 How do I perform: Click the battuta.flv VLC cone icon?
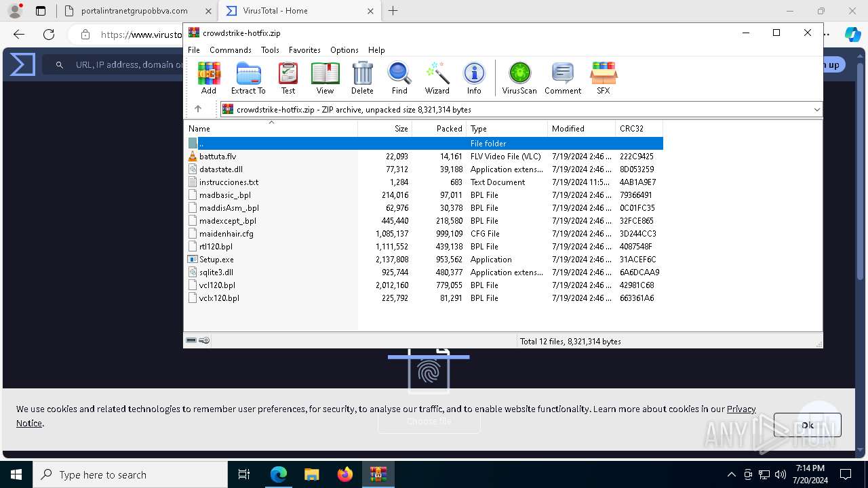[193, 157]
